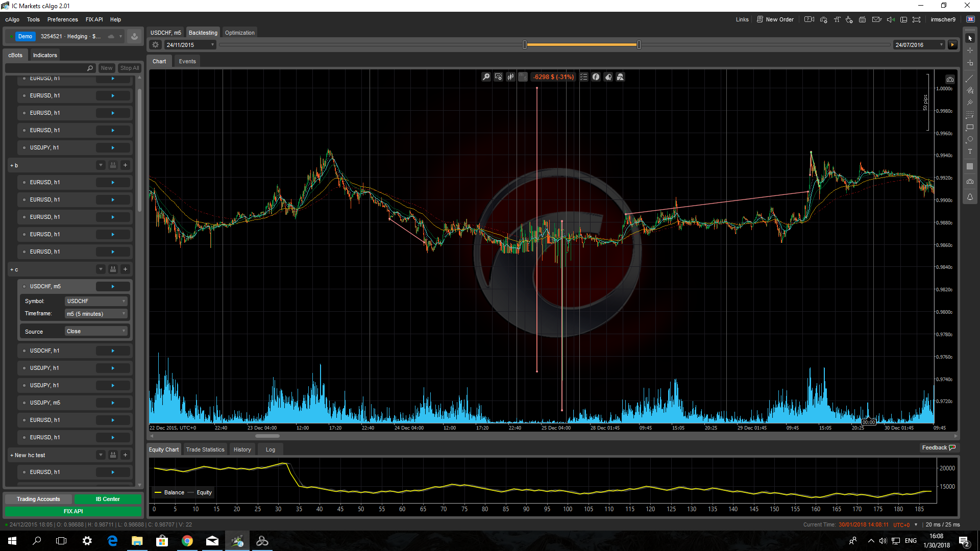Open backtesting settings gear

[155, 45]
